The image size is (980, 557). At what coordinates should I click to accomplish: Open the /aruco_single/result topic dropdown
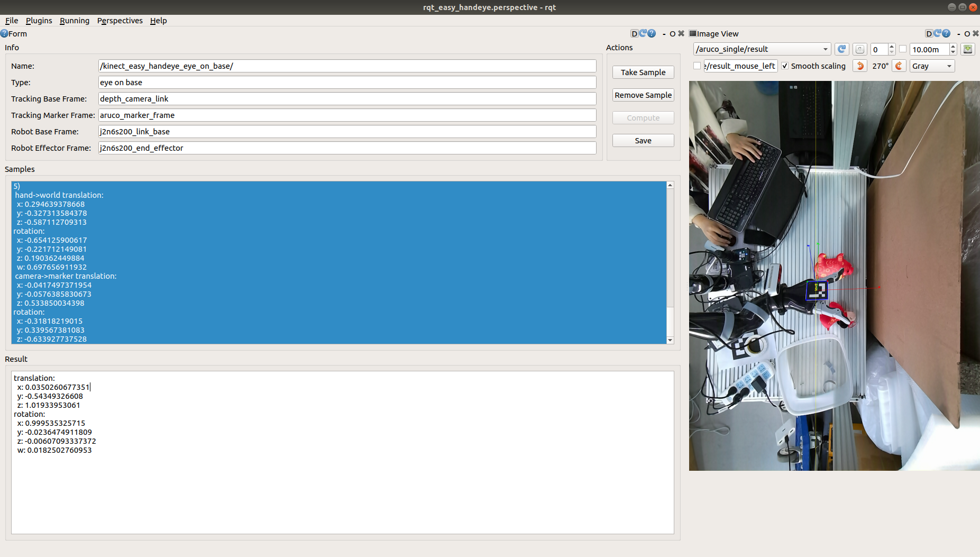[x=762, y=49]
